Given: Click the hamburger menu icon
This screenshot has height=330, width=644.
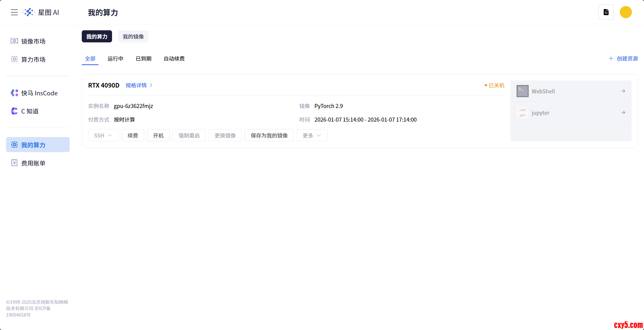Looking at the screenshot, I should tap(14, 12).
